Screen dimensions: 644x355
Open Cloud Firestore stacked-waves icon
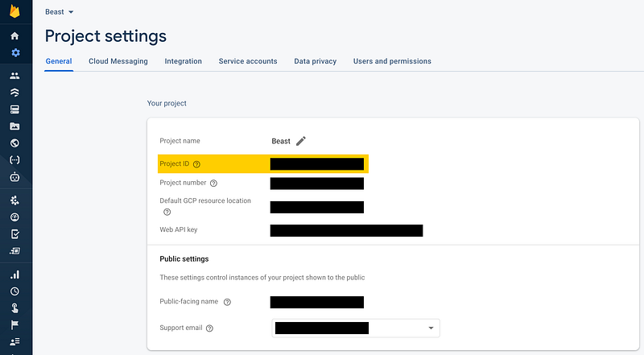(14, 93)
